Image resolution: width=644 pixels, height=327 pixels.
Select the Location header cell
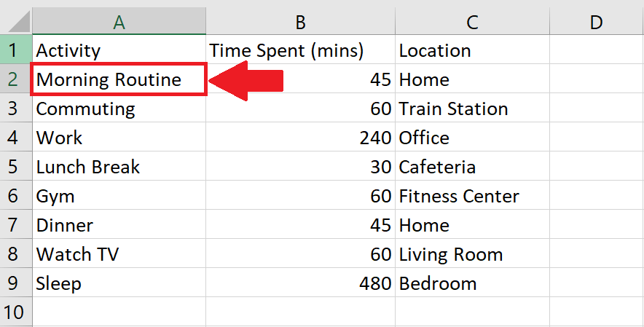[472, 50]
